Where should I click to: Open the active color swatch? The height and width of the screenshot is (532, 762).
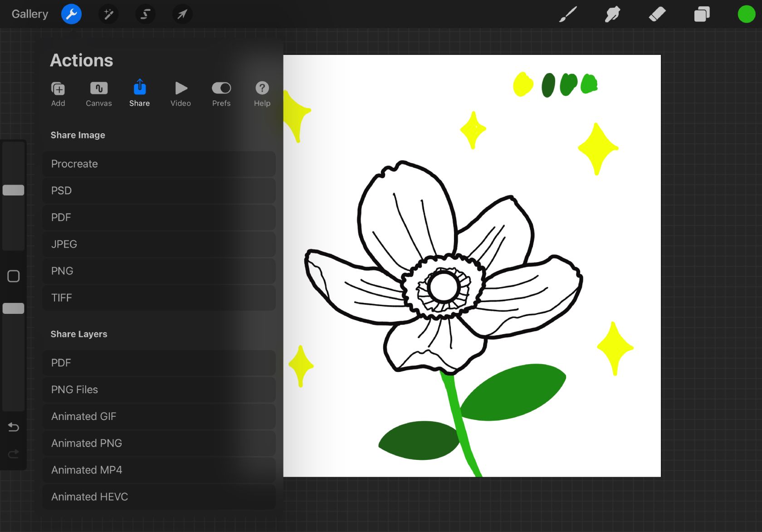coord(746,14)
